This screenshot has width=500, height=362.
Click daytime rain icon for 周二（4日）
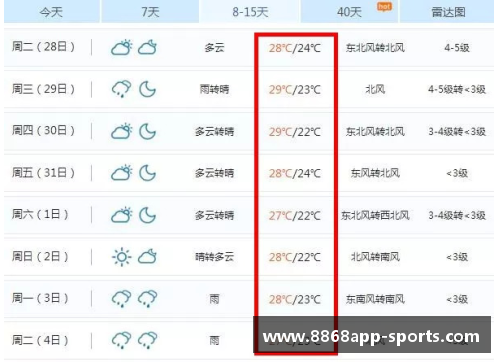121,340
